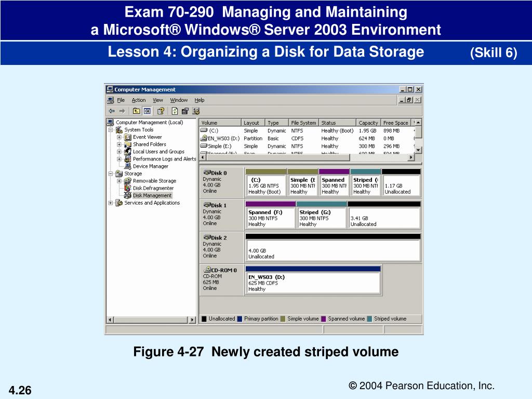Open the File menu
The width and height of the screenshot is (532, 399).
(121, 100)
